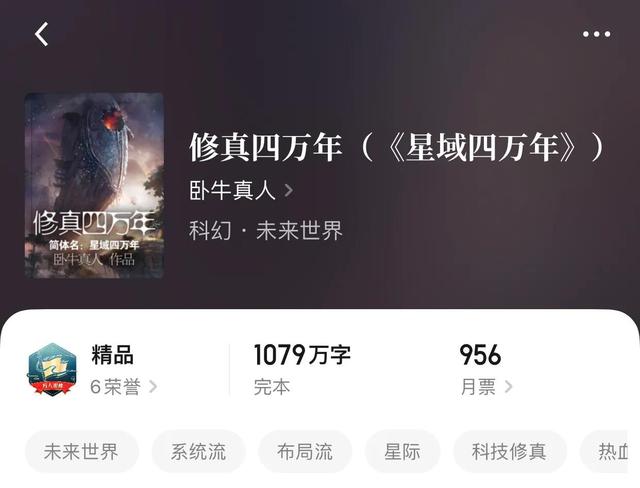Viewport: 640px width, 488px height.
Task: Expand the 6荣誉 chevron
Action: coord(153,387)
